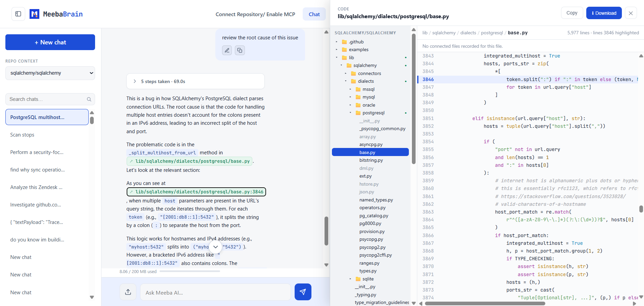Click the code horizontal scrollbar thumb
This screenshot has height=306, width=644.
485,303
